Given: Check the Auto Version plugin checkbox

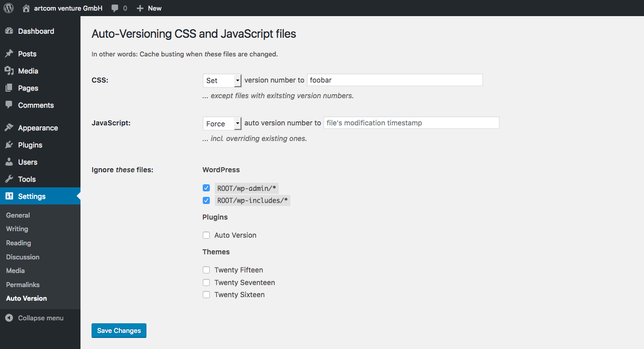Looking at the screenshot, I should pyautogui.click(x=206, y=235).
